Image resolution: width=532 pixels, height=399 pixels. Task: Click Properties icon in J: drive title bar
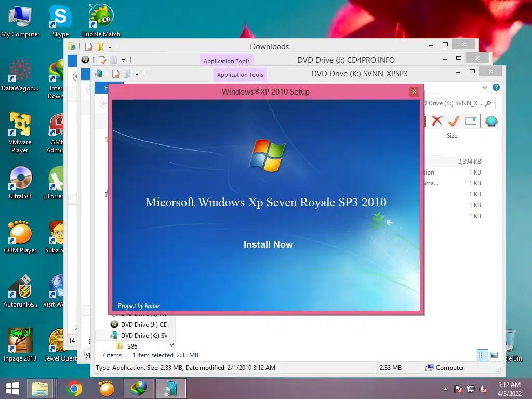[x=102, y=60]
